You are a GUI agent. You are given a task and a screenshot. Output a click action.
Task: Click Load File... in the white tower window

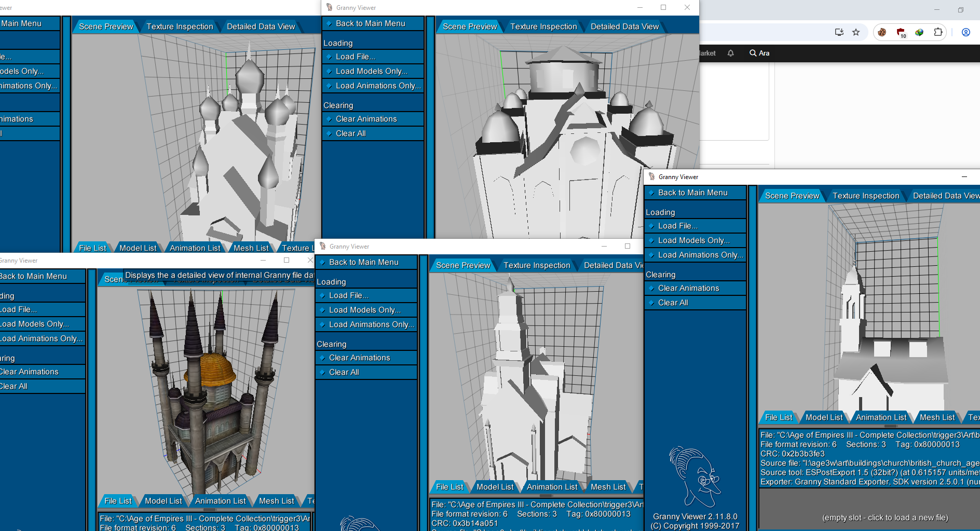(366, 295)
